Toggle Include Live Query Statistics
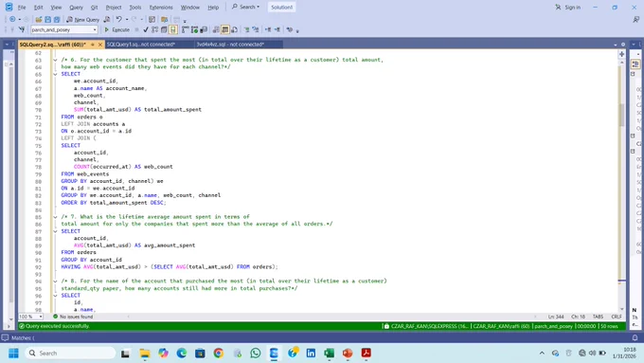 pos(194,29)
